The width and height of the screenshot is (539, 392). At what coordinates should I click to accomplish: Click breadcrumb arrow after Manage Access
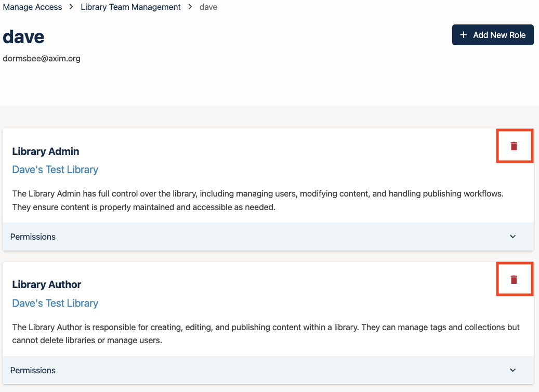point(71,7)
